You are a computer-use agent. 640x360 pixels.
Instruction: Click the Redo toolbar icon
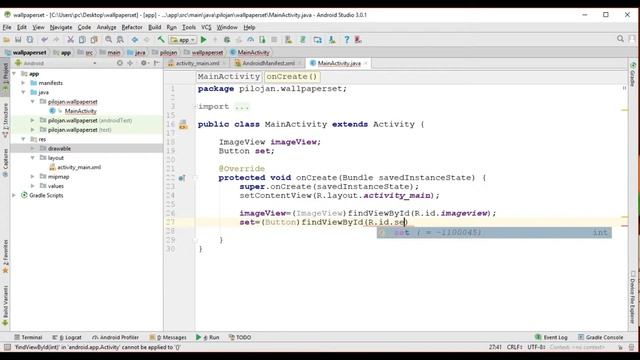(x=56, y=40)
